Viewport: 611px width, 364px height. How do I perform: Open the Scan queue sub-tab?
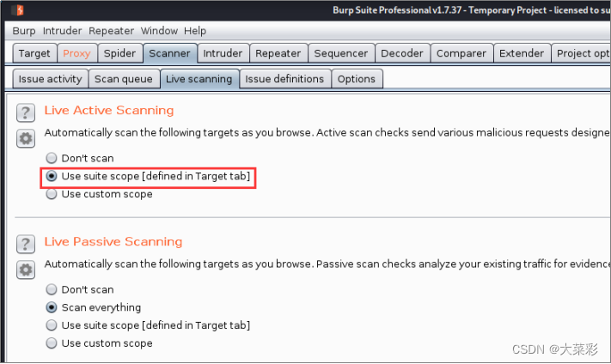point(124,79)
